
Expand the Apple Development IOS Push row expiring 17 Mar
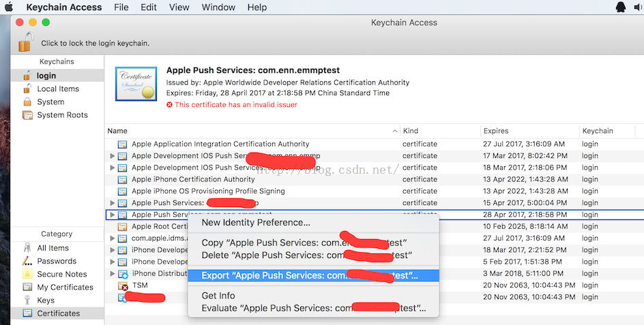113,156
